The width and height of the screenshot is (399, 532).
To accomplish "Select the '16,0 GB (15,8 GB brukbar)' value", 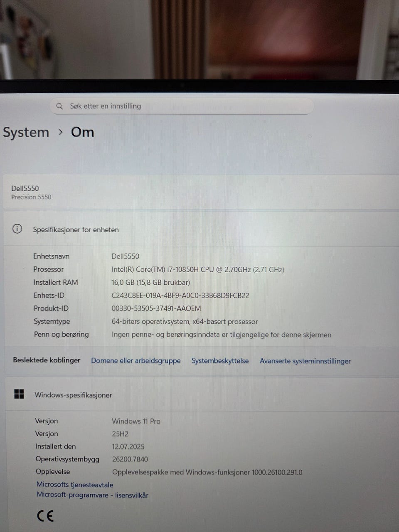I will click(150, 282).
